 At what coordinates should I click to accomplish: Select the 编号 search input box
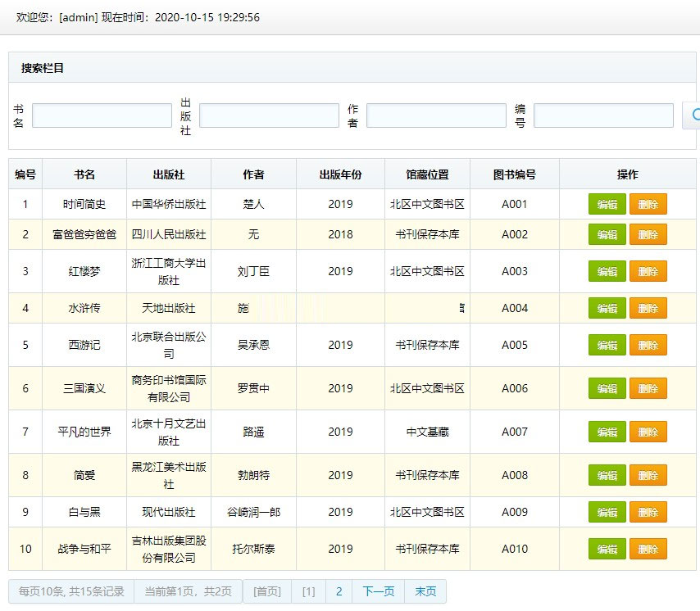(x=603, y=115)
